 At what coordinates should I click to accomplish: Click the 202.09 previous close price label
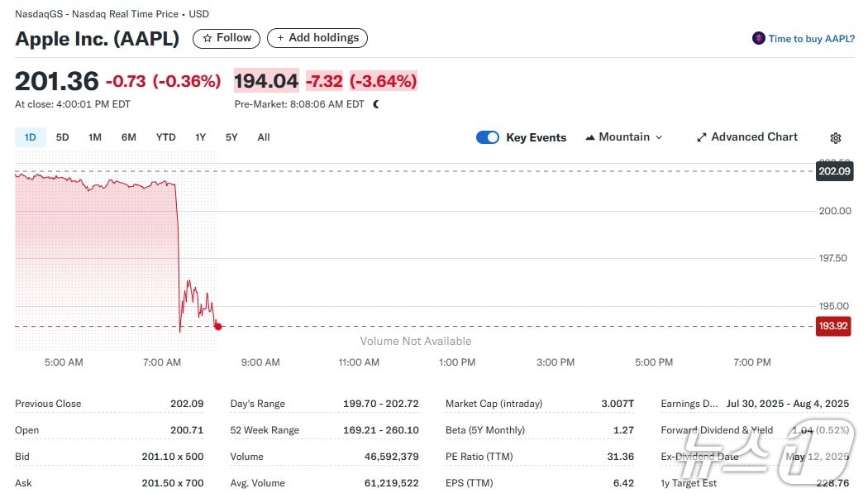[834, 172]
